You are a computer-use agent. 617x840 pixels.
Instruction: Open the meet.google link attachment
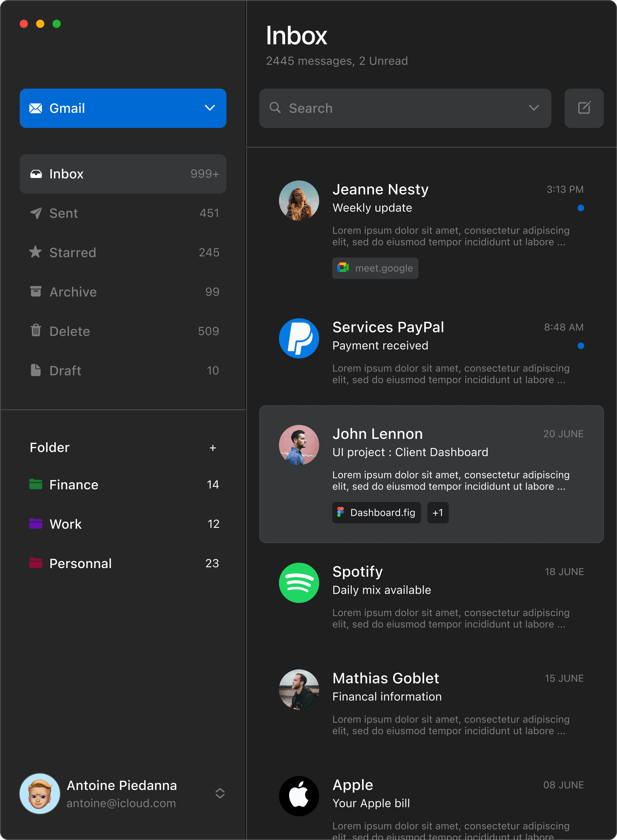pyautogui.click(x=375, y=268)
